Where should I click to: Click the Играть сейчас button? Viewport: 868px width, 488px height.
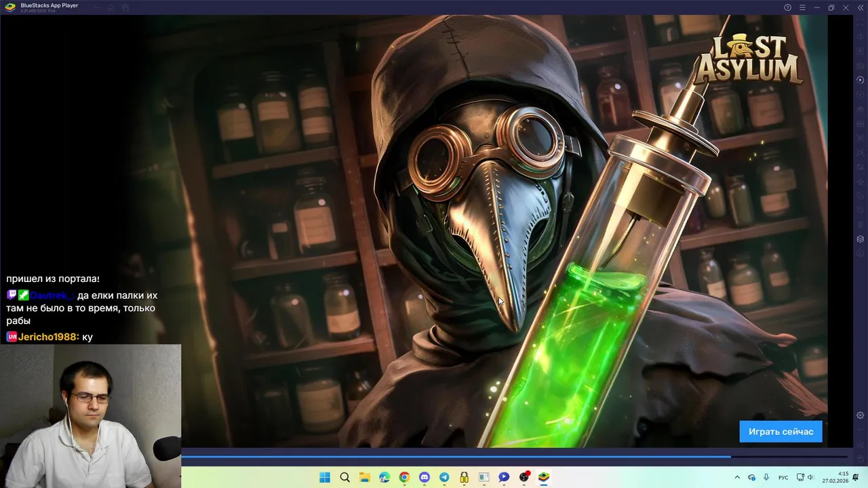(781, 432)
